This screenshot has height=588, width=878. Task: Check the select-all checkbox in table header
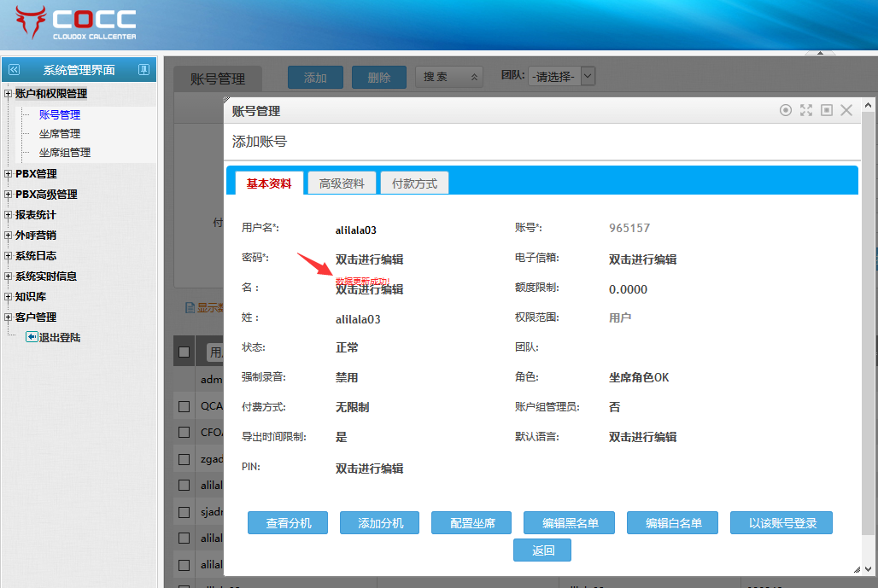click(x=184, y=352)
